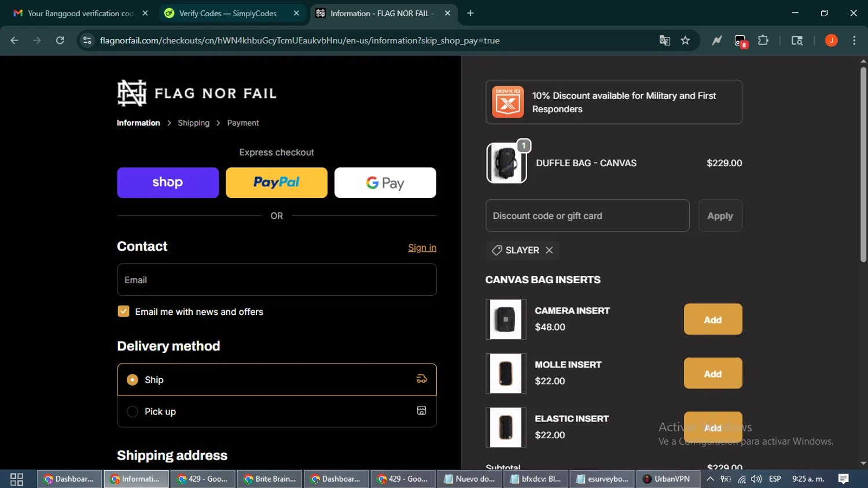Click the feather extension icon in toolbar
The width and height of the screenshot is (868, 488).
tap(717, 41)
